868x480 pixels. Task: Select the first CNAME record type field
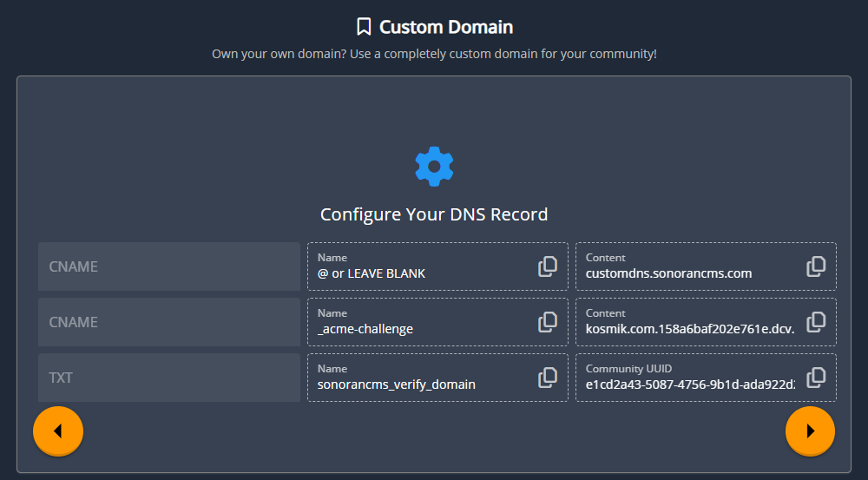click(x=169, y=266)
